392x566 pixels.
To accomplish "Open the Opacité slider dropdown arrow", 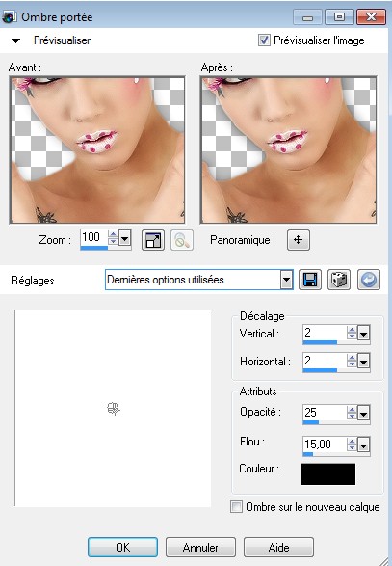I will coord(363,414).
